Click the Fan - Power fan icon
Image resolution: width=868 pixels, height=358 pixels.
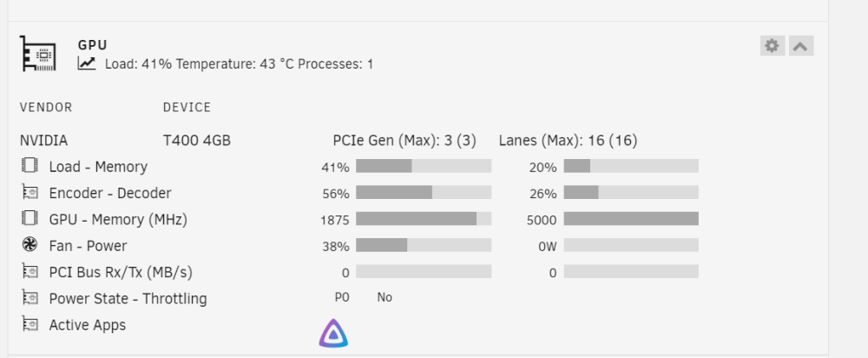click(x=30, y=244)
